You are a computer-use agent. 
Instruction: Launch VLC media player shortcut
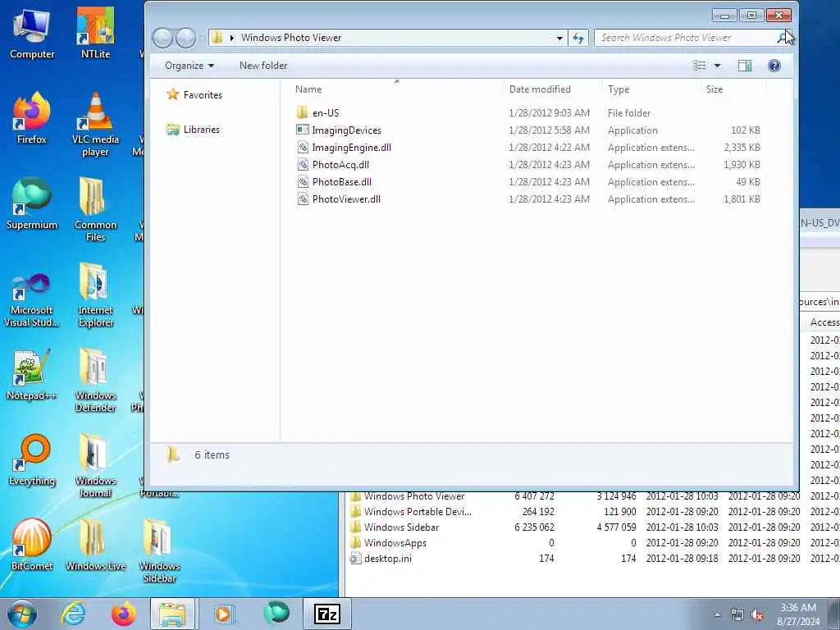[95, 125]
